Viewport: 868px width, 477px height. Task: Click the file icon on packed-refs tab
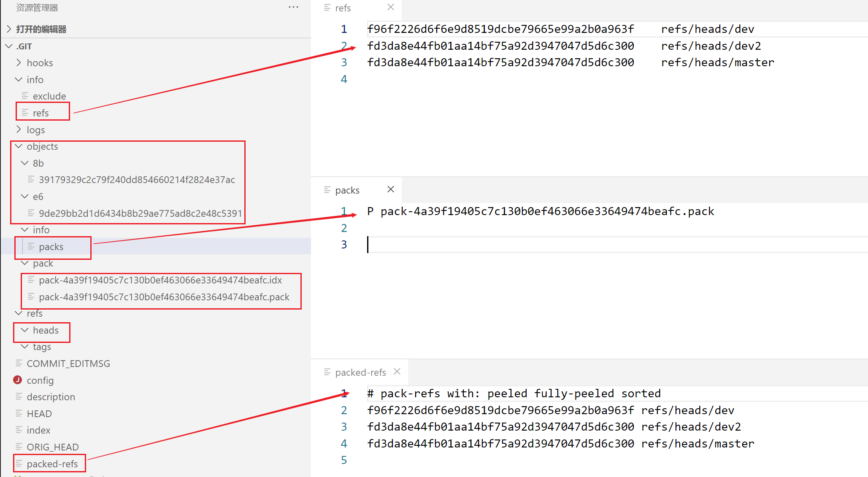click(327, 372)
